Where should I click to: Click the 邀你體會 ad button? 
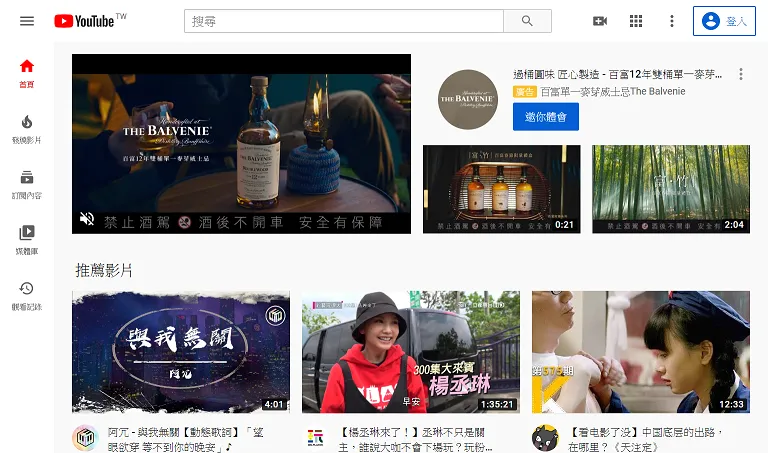545,117
